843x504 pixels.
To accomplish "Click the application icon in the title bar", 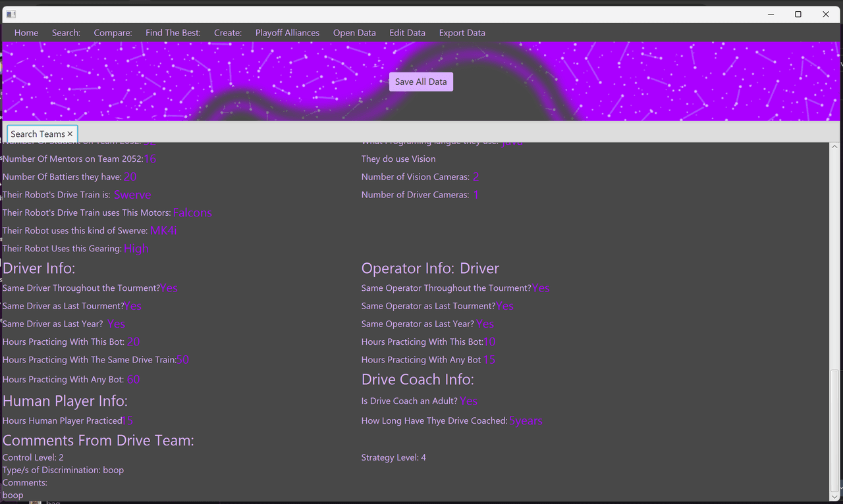I will pos(11,14).
